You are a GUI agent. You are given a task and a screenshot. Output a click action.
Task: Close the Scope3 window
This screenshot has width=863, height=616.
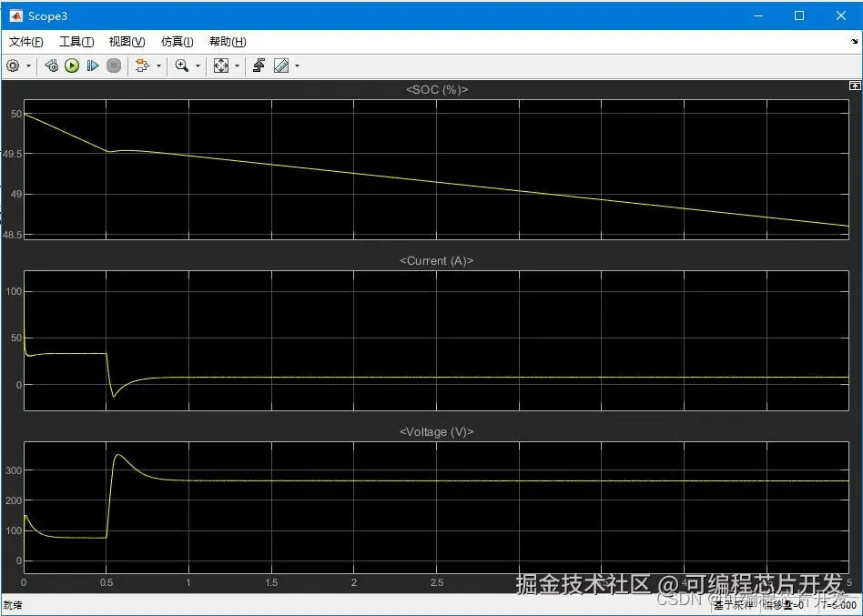point(841,16)
